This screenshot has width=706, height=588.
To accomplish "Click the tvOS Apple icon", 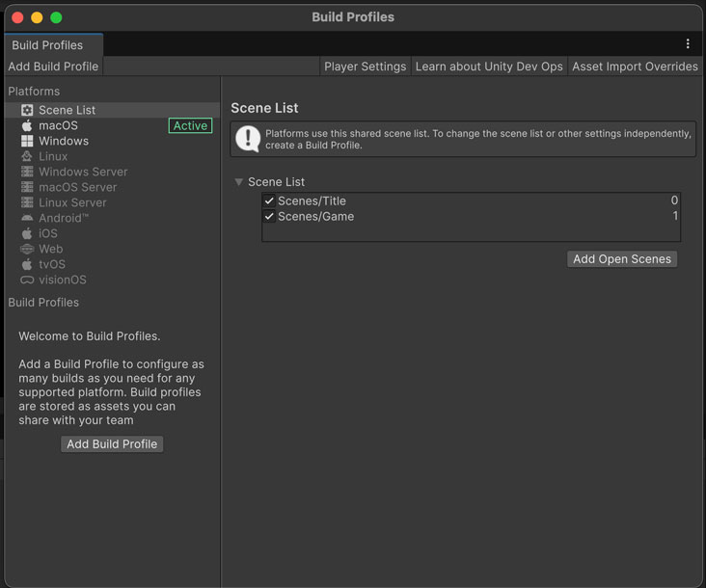I will tap(27, 264).
